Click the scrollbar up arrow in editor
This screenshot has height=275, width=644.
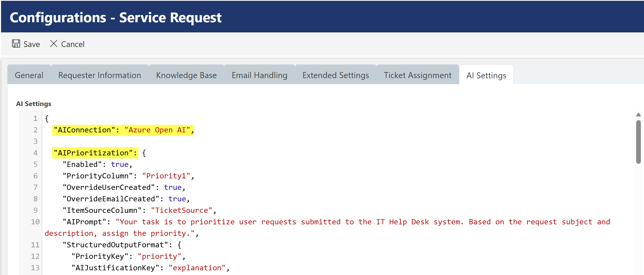(x=638, y=115)
